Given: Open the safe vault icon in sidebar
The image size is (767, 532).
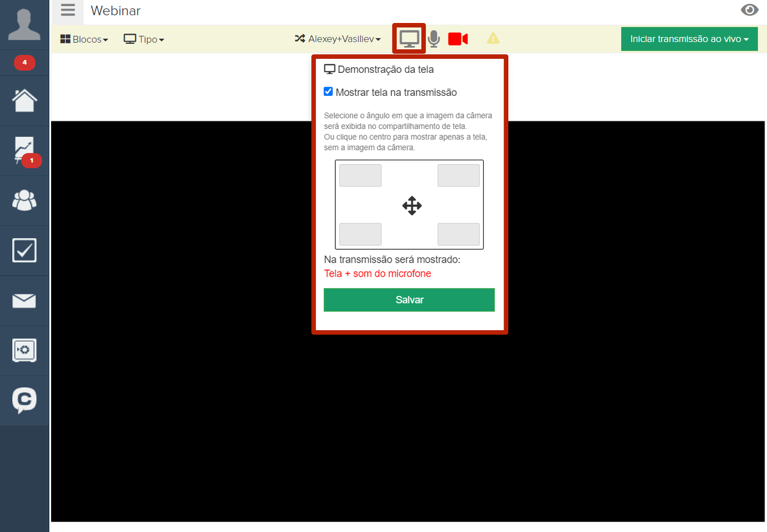Looking at the screenshot, I should click(24, 350).
